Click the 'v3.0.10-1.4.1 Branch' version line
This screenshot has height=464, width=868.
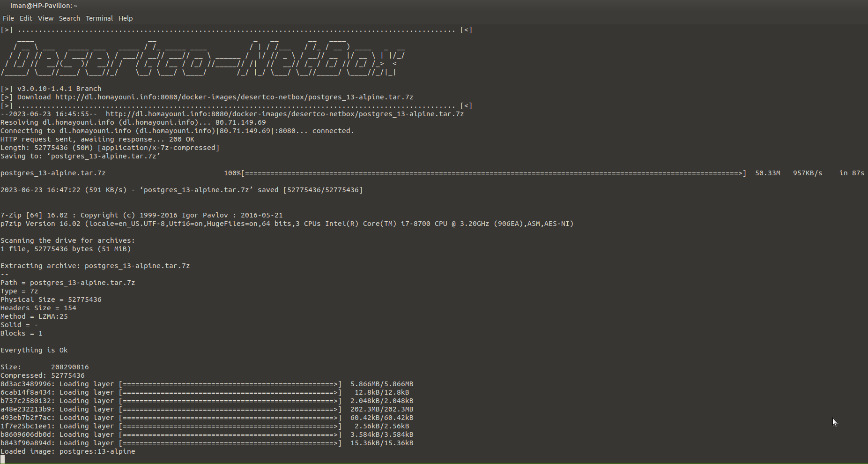[51, 89]
